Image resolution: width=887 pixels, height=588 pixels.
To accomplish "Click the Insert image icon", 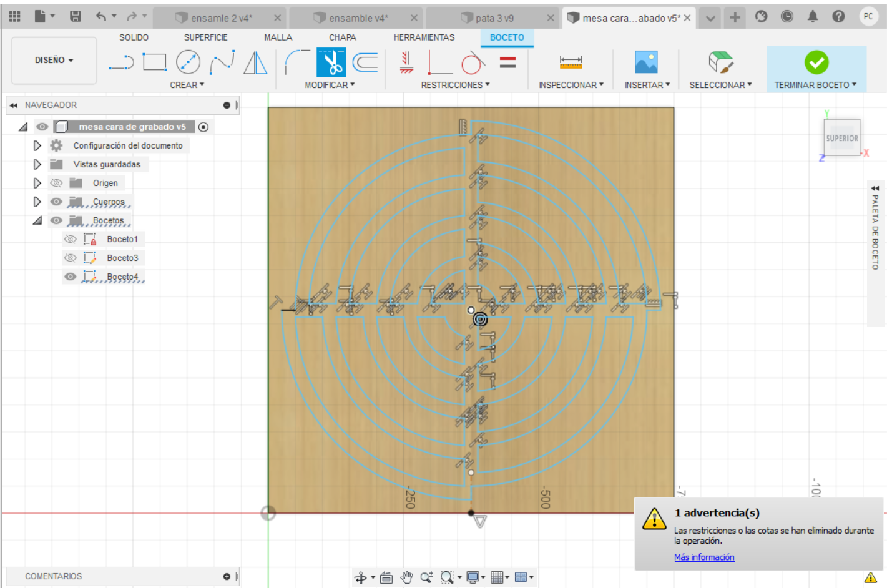I will point(646,62).
